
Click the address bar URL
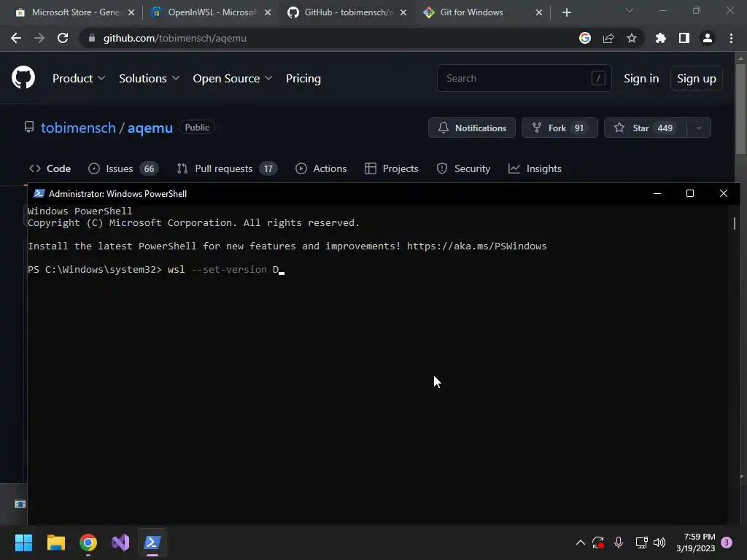tap(174, 38)
